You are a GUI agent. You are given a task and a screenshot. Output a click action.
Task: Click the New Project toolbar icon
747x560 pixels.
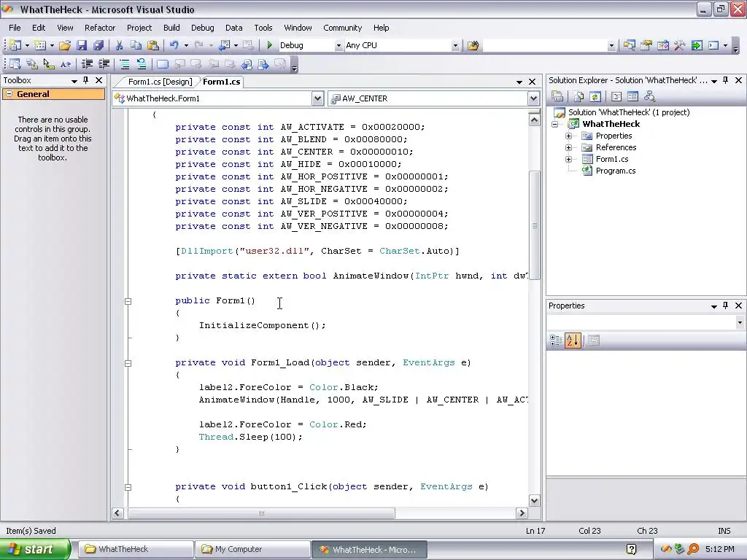tap(15, 45)
